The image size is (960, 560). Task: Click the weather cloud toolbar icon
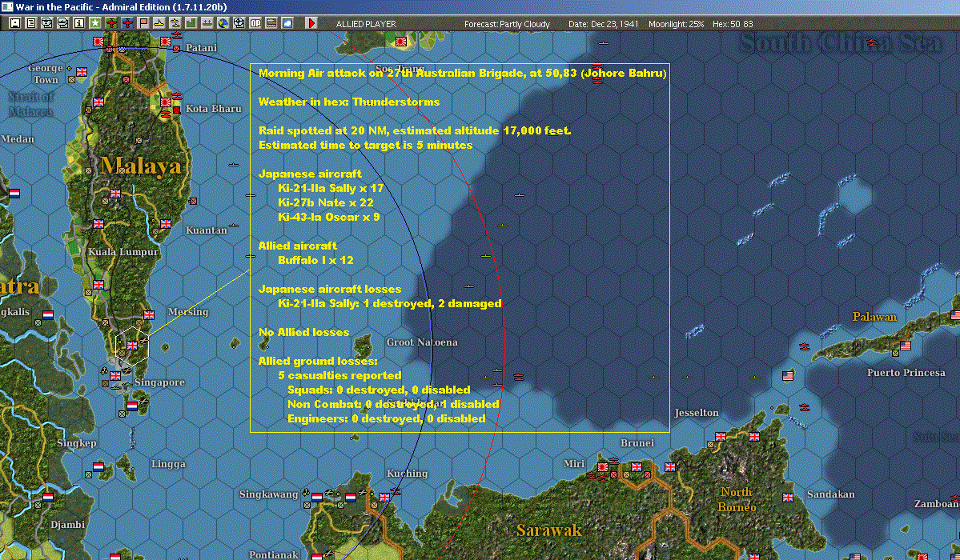tap(287, 23)
